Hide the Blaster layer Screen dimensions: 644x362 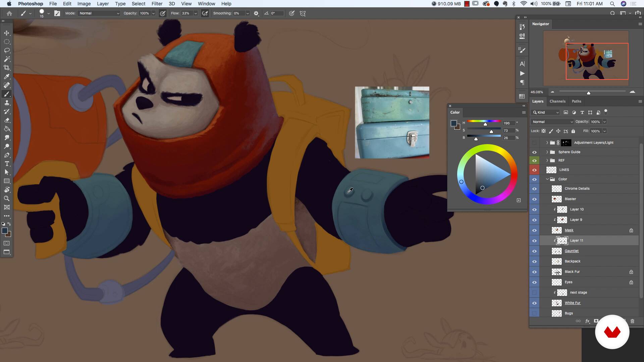click(x=534, y=199)
